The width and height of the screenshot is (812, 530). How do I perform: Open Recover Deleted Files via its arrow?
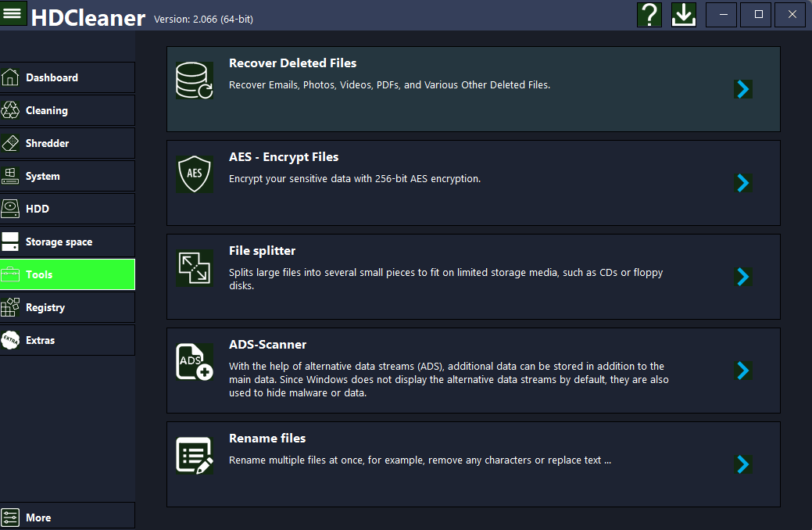743,89
